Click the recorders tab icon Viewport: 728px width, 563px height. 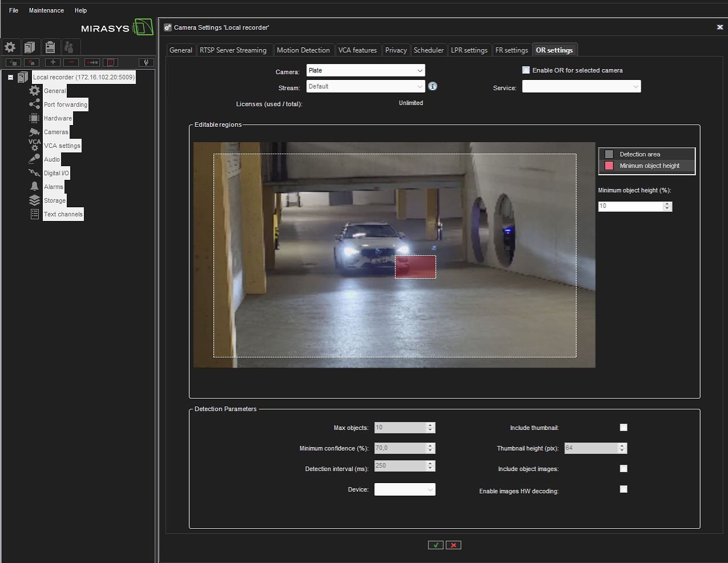[x=30, y=47]
